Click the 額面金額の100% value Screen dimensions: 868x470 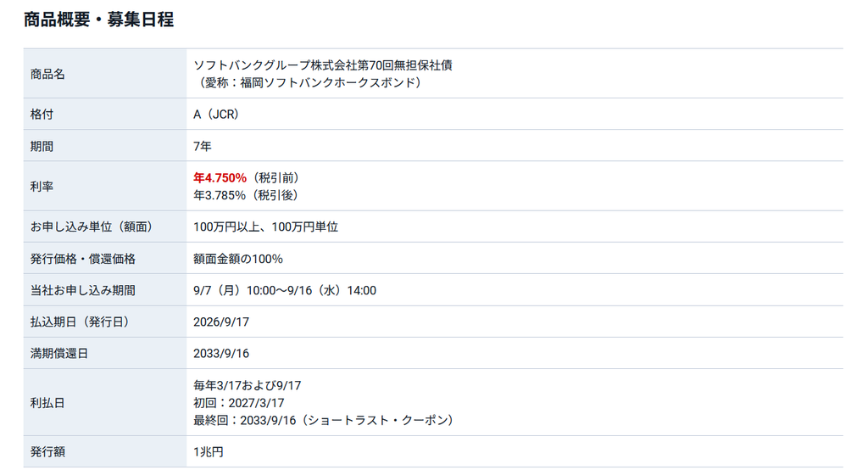click(238, 259)
